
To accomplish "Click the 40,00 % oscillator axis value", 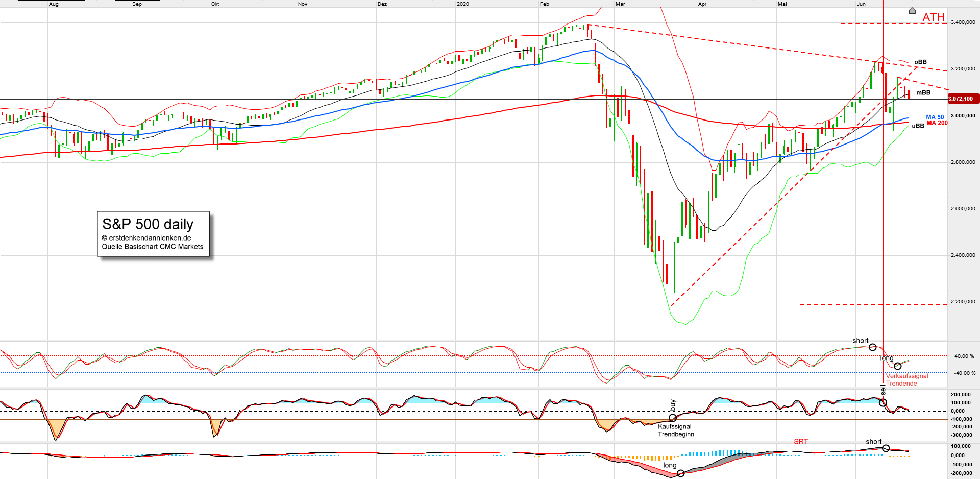I will click(x=964, y=356).
